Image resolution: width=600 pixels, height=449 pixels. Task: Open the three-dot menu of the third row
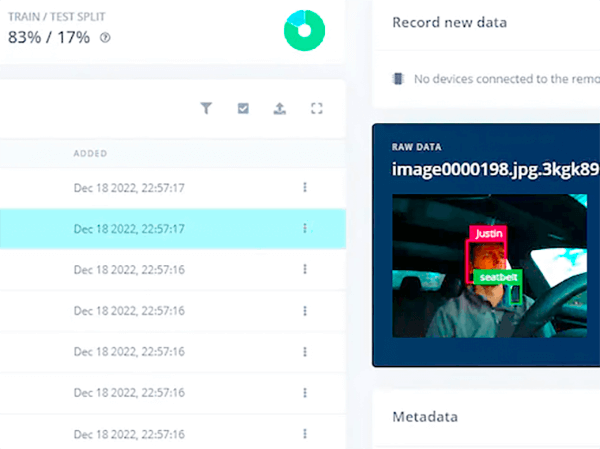point(305,269)
